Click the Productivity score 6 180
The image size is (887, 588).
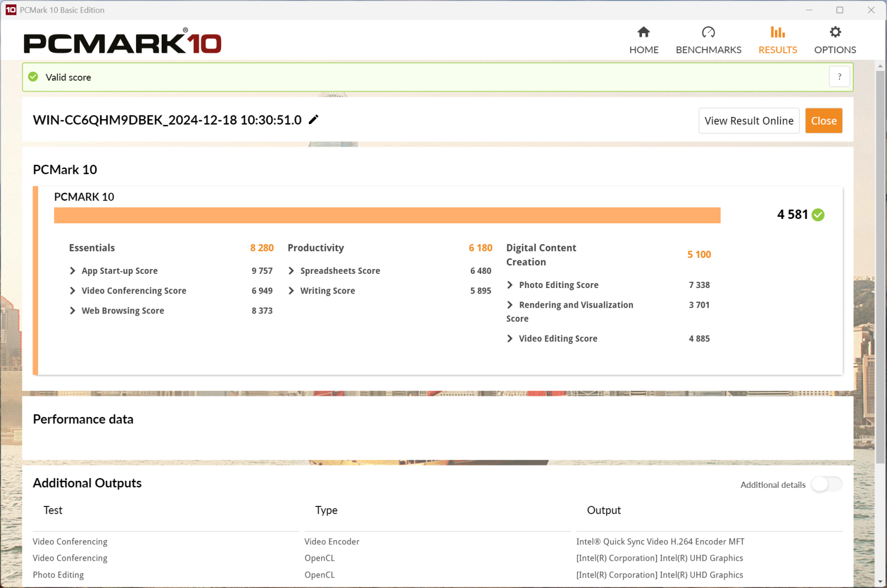click(x=480, y=248)
